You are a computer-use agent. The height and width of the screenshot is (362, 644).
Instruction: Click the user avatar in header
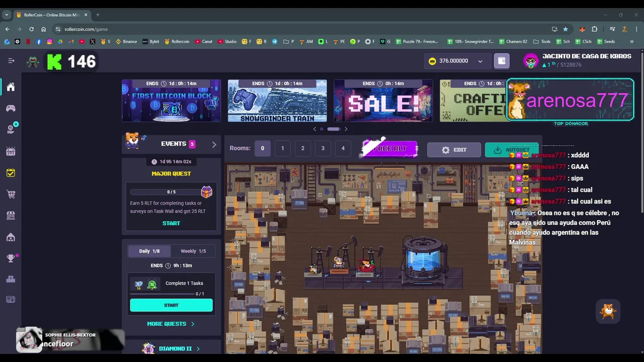pyautogui.click(x=531, y=61)
